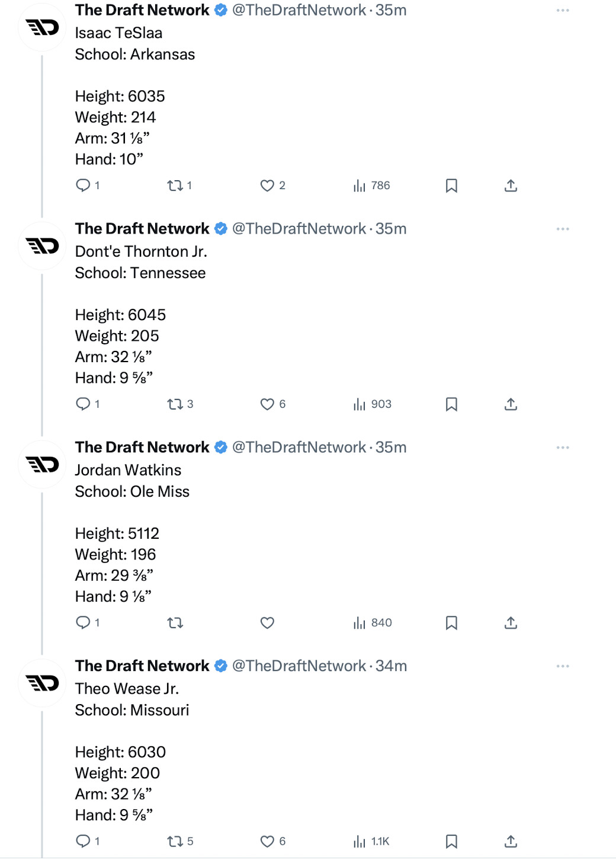Like the Isaac TeSlaa tweet

[267, 186]
